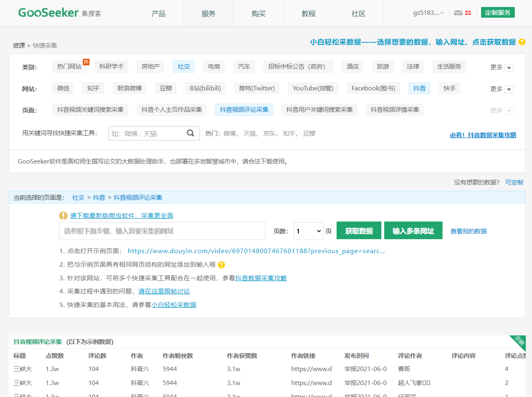Open the 产品 menu
532x397 pixels.
158,14
